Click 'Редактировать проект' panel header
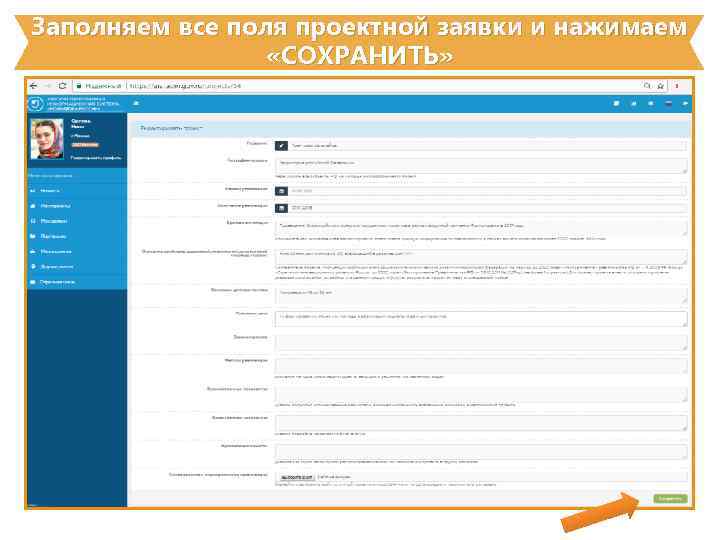This screenshot has height=540, width=720. 410,129
